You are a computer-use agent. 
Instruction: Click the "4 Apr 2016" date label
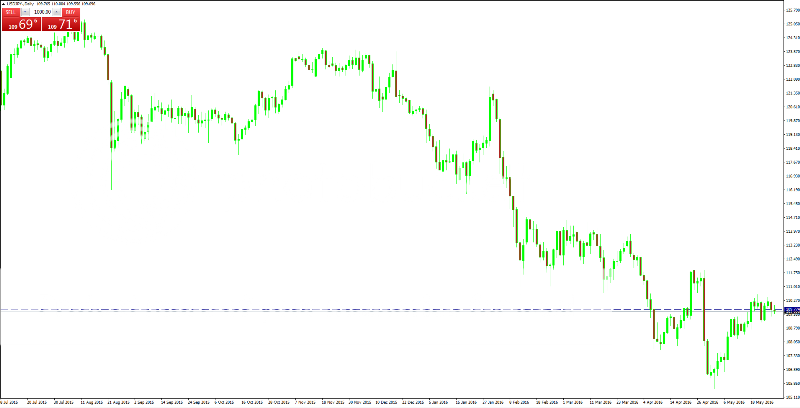tap(653, 402)
